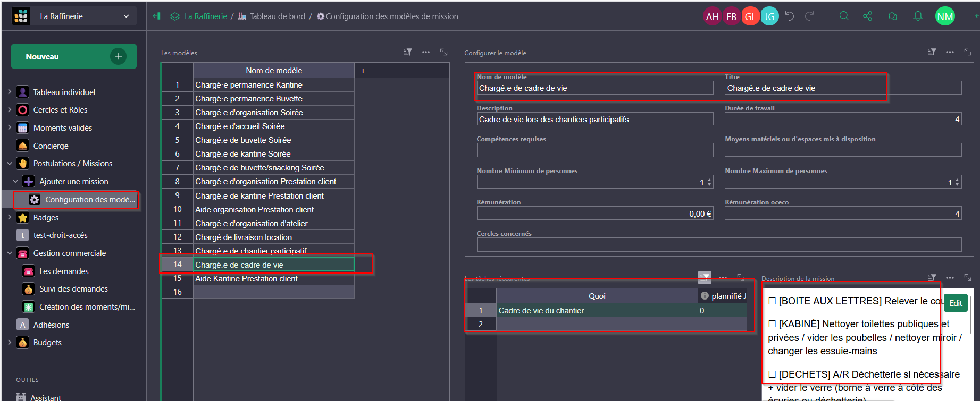Open the notifications bell
Screen dimensions: 980x401
918,16
